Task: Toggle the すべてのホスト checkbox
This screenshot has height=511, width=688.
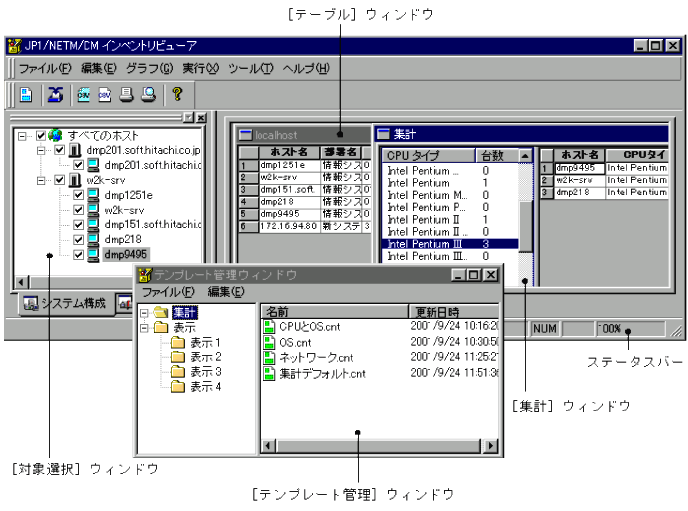Action: pos(41,136)
